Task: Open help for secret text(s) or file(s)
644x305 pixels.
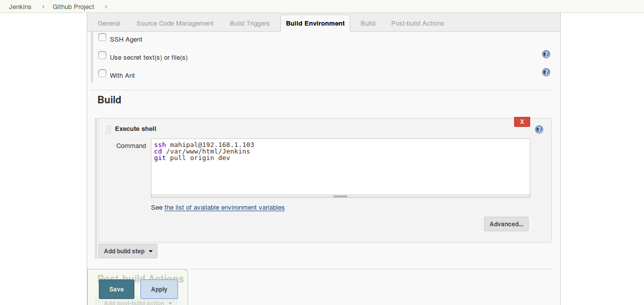Action: click(546, 54)
